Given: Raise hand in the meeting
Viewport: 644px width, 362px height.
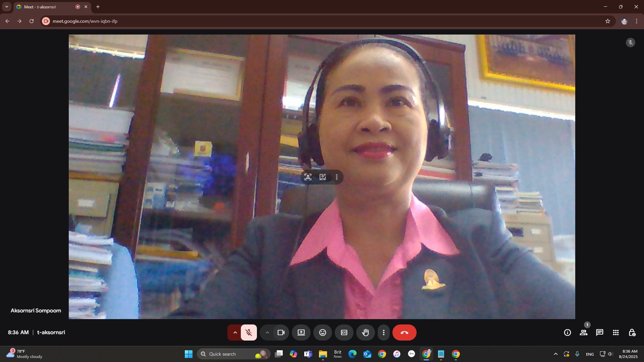Looking at the screenshot, I should (366, 333).
